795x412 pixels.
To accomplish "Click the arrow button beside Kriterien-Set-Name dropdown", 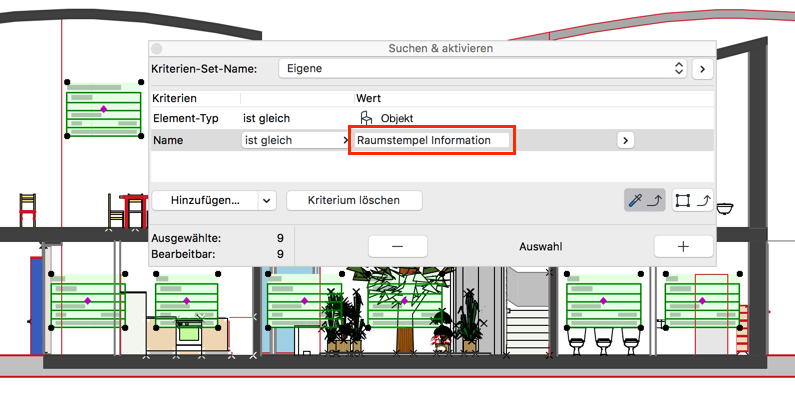I will pos(702,69).
